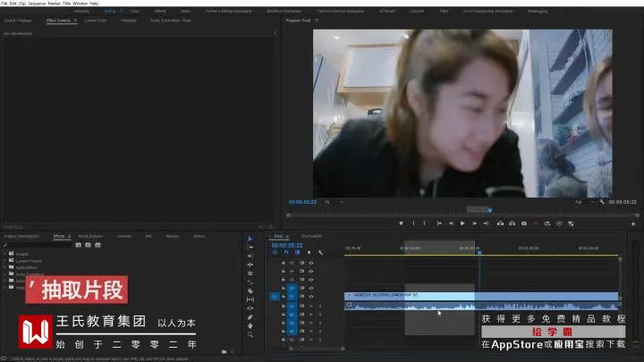The image size is (644, 362).
Task: Click the Extract button
Action: [x=513, y=223]
